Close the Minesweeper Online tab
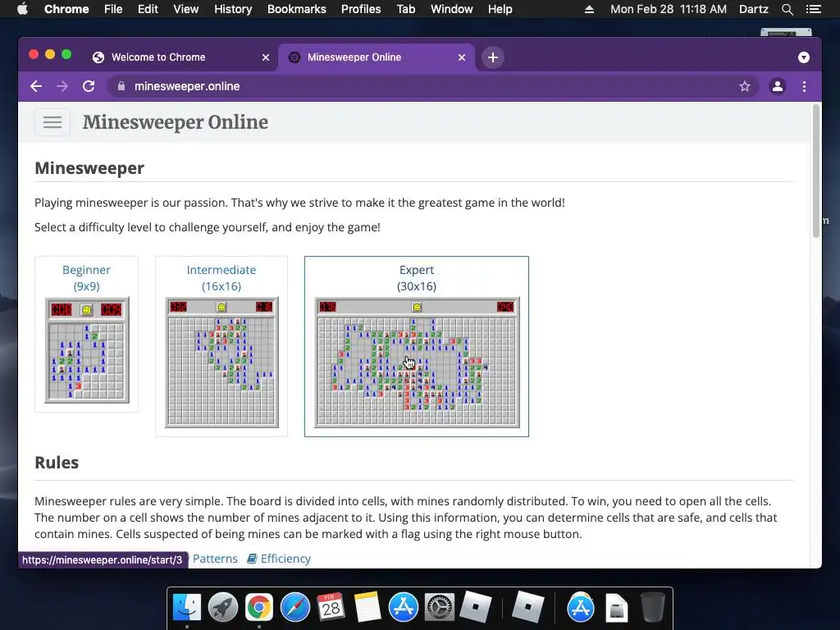Viewport: 840px width, 630px height. tap(462, 57)
